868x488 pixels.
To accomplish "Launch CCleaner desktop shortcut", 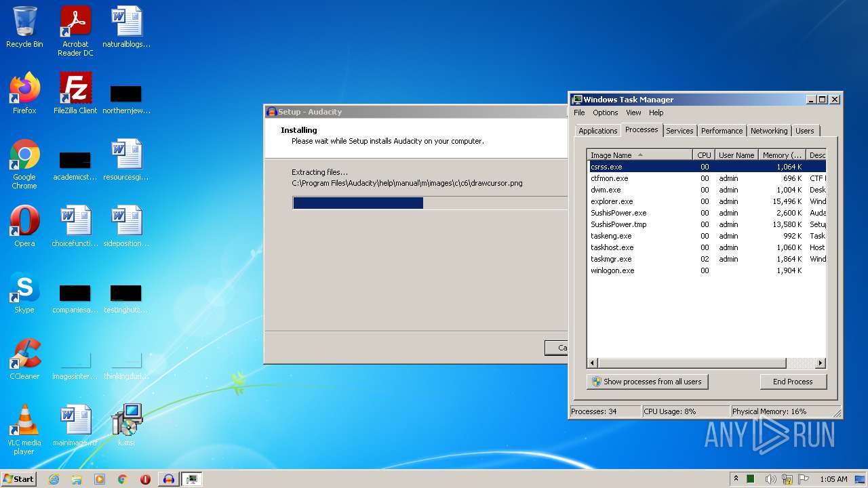I will pyautogui.click(x=24, y=360).
